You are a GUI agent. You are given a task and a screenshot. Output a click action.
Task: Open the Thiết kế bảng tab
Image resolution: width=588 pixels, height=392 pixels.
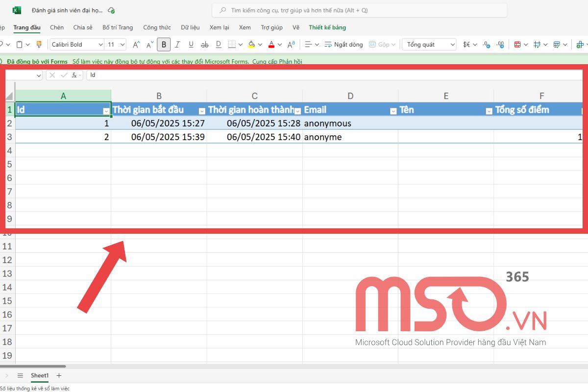coord(327,28)
